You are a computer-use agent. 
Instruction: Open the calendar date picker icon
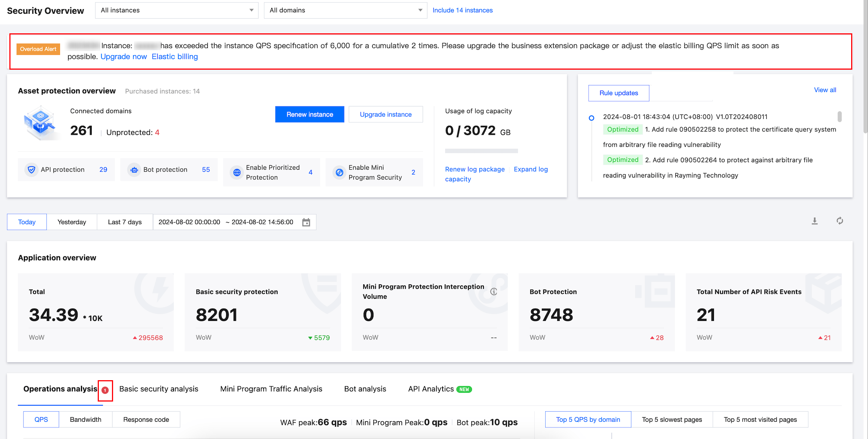tap(306, 222)
